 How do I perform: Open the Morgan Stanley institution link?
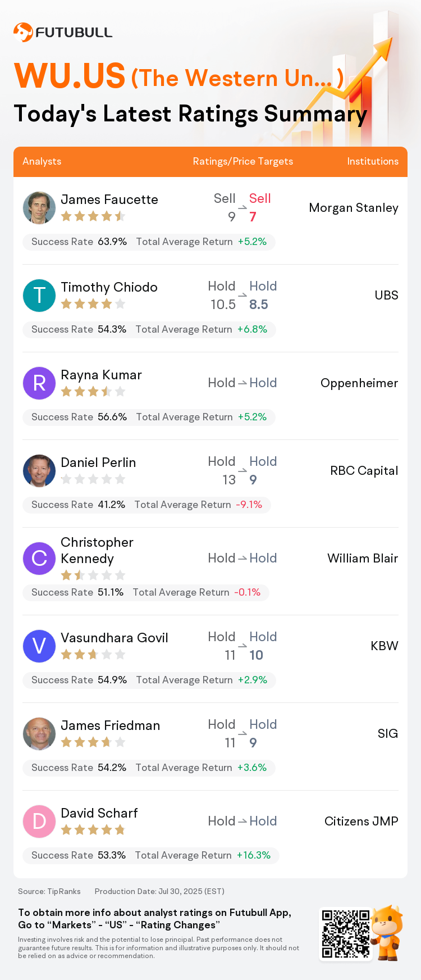(x=354, y=207)
